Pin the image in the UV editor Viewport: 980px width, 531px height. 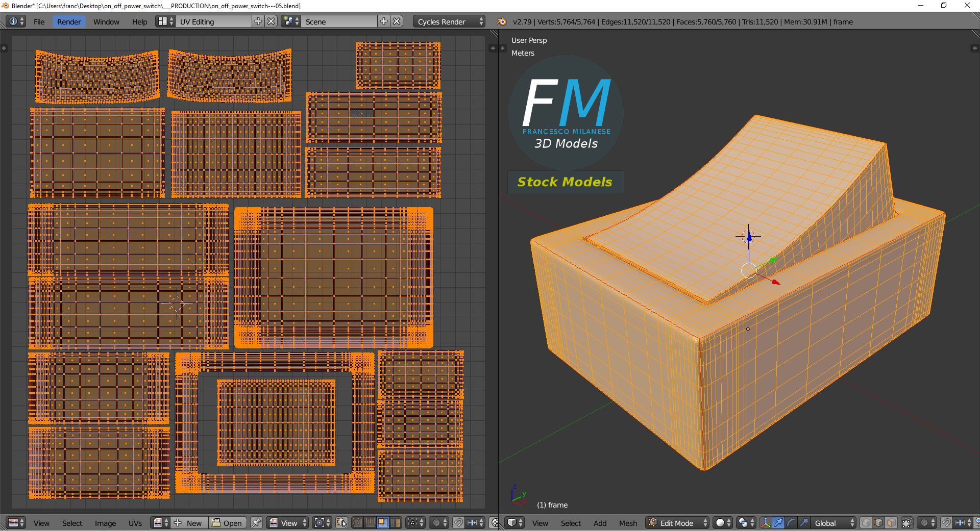256,523
